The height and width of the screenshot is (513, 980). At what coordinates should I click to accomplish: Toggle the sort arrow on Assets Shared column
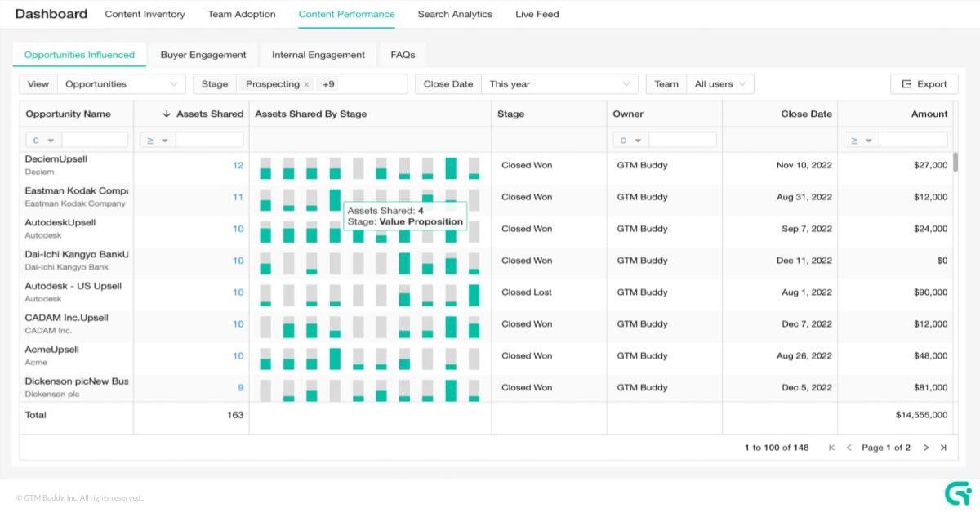click(x=167, y=114)
